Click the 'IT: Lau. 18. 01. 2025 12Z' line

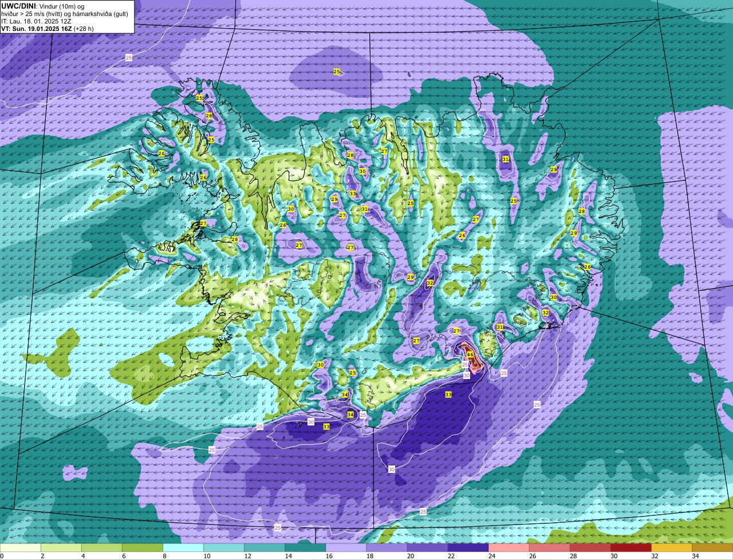[x=36, y=21]
